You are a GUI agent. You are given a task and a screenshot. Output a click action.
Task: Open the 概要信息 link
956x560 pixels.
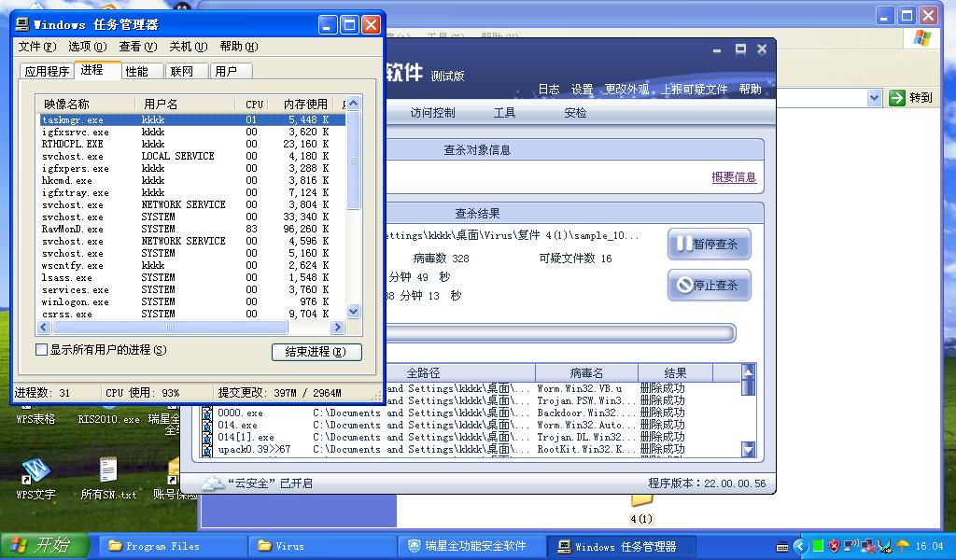click(734, 177)
